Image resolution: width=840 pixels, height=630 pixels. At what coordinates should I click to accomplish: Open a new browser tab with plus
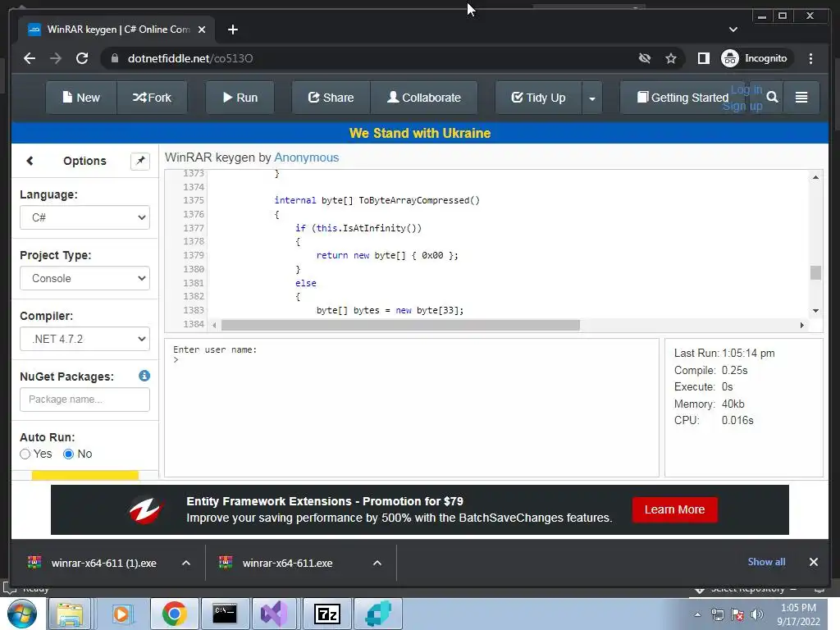click(x=232, y=30)
